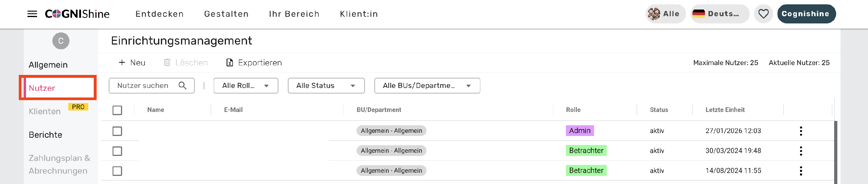Open the Entdecken menu
Image resolution: width=868 pixels, height=184 pixels.
159,14
